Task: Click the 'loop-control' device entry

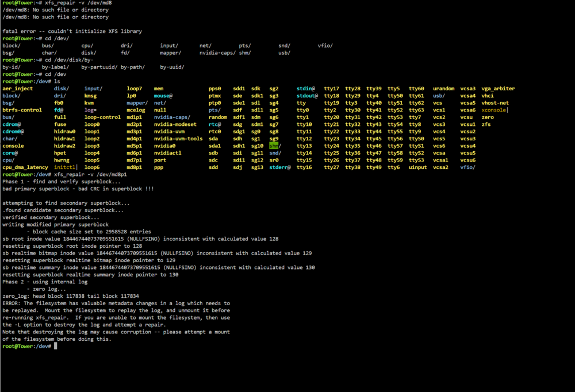Action: click(x=102, y=117)
